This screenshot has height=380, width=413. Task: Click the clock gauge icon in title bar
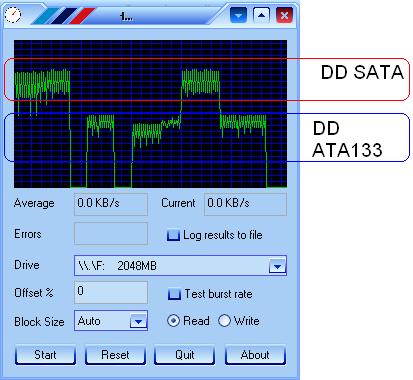point(13,15)
